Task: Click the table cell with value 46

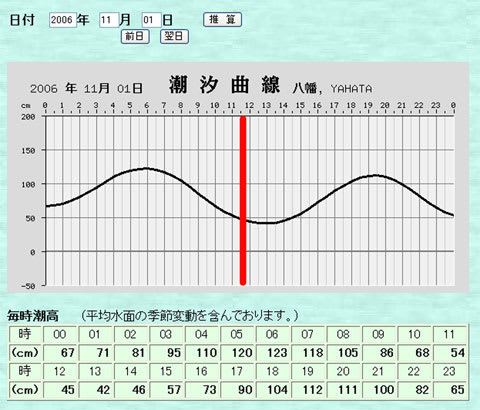Action: (131, 389)
